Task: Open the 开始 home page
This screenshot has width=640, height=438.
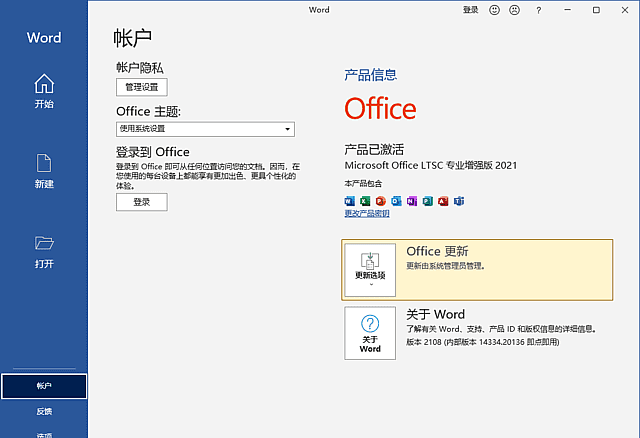Action: (x=44, y=91)
